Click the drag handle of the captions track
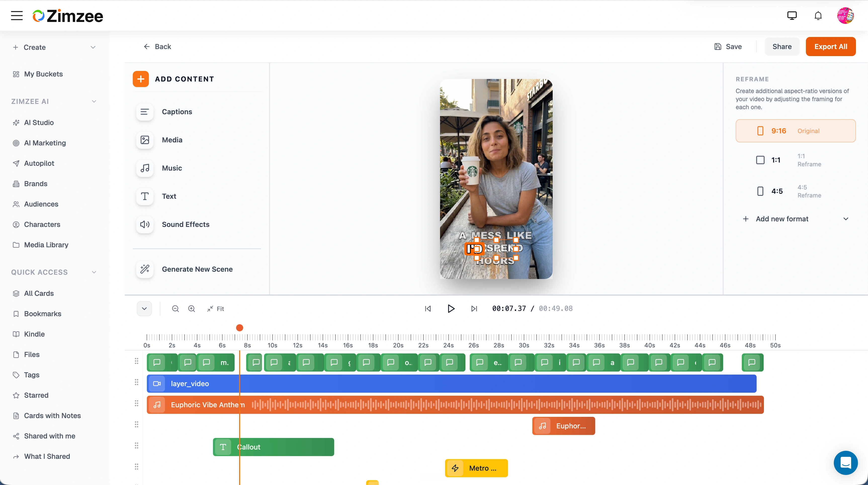Image resolution: width=868 pixels, height=485 pixels. click(x=137, y=361)
